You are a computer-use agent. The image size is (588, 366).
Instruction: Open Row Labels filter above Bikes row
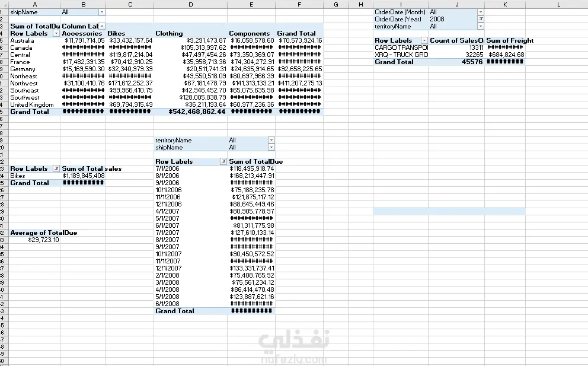56,168
